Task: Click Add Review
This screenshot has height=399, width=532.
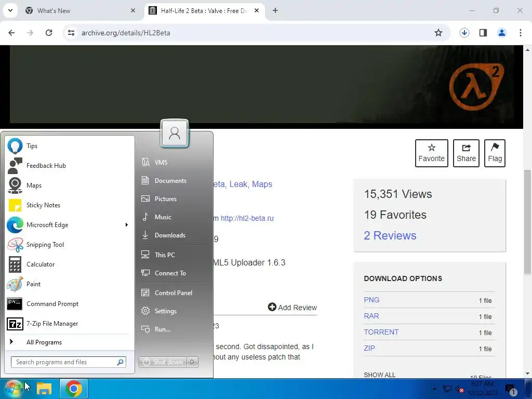Action: tap(292, 308)
